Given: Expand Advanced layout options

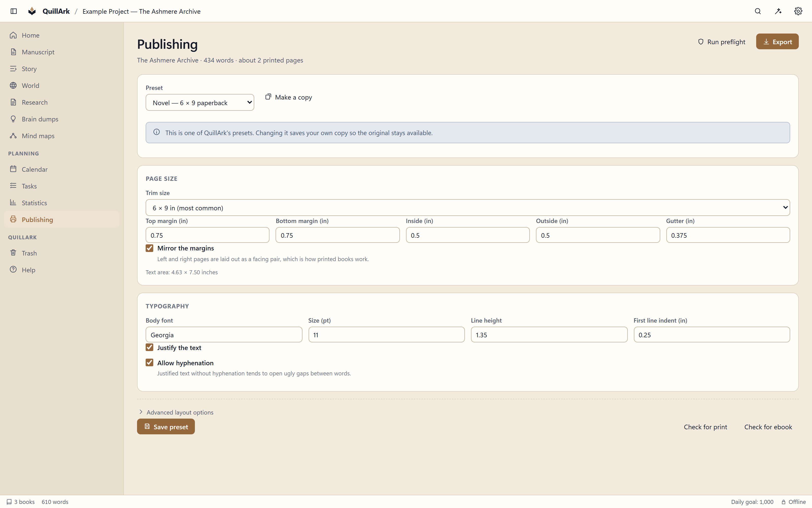Looking at the screenshot, I should coord(176,412).
